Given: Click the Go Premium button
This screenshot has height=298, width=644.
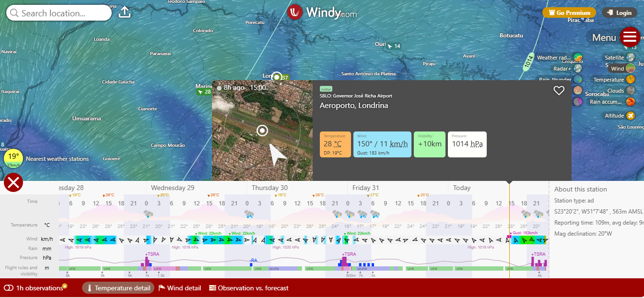Looking at the screenshot, I should tap(569, 13).
